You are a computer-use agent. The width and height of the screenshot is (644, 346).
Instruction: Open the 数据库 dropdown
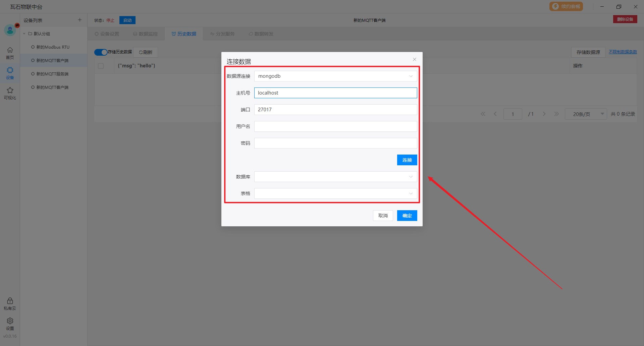(335, 177)
